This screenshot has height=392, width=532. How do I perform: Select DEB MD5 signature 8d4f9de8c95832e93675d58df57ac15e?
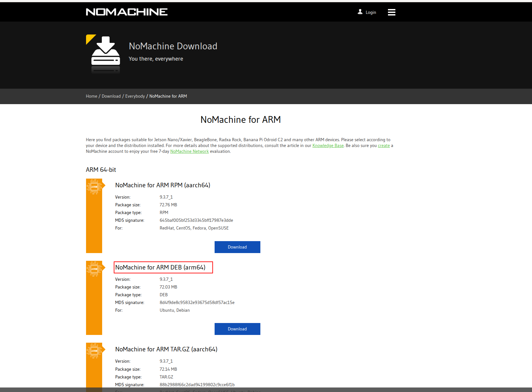click(197, 303)
